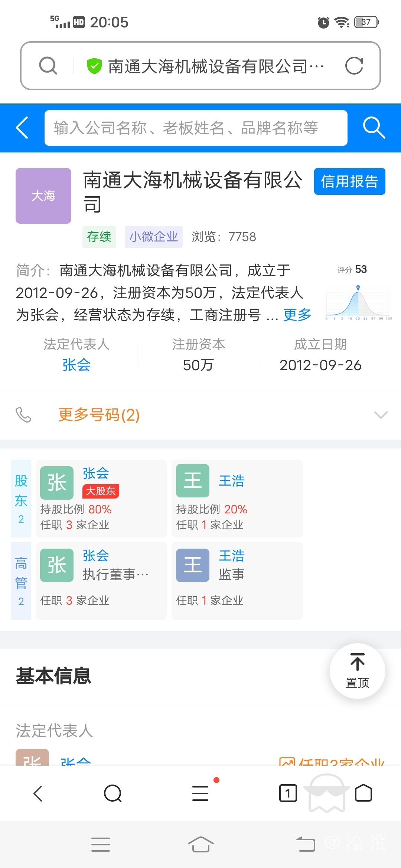401x868 pixels.
Task: Tap the phone handset icon
Action: (23, 415)
